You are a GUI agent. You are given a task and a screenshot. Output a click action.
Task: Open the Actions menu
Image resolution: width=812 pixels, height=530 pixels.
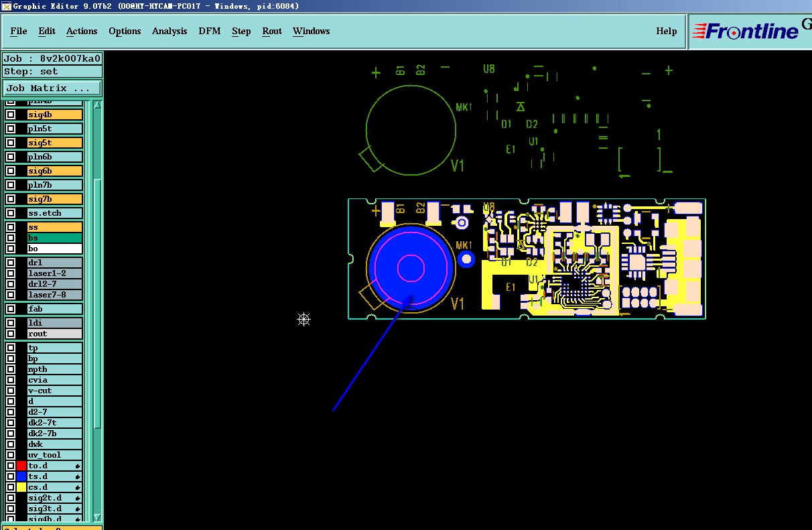click(x=82, y=31)
